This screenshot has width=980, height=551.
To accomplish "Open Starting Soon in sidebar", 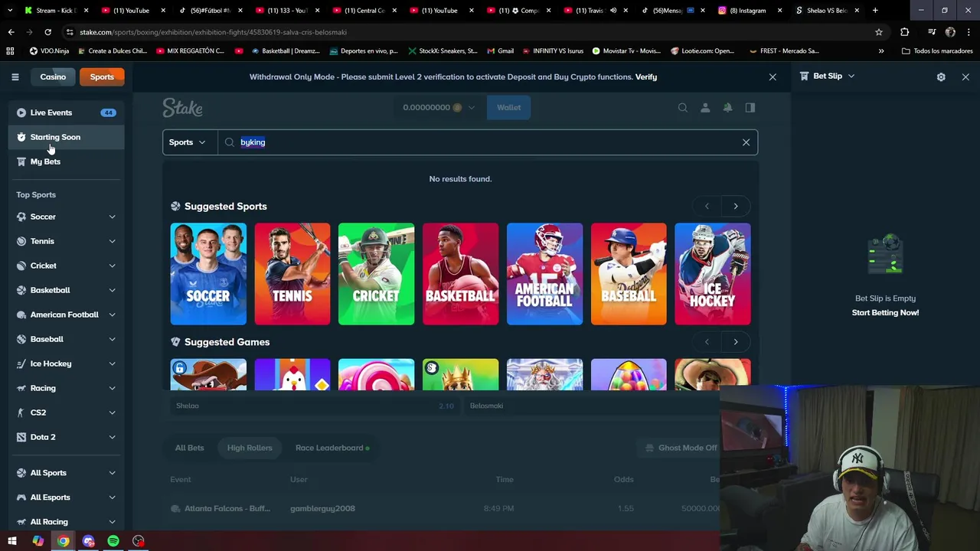I will (67, 137).
